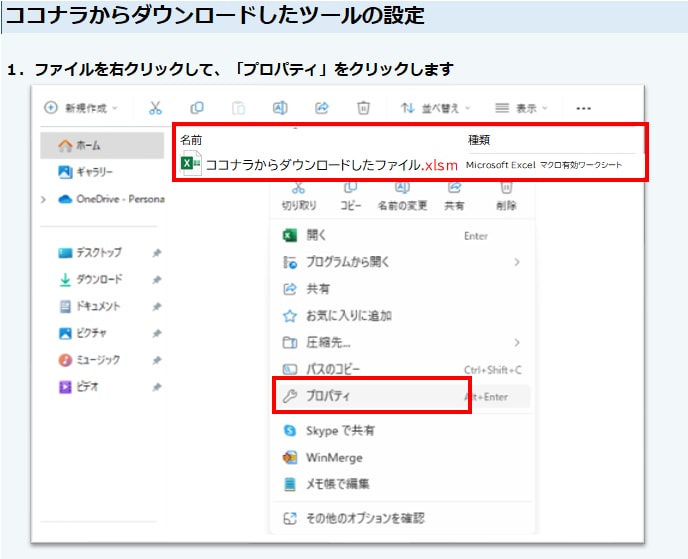Click the share icon in top toolbar
Image resolution: width=688 pixels, height=559 pixels.
pyautogui.click(x=322, y=108)
